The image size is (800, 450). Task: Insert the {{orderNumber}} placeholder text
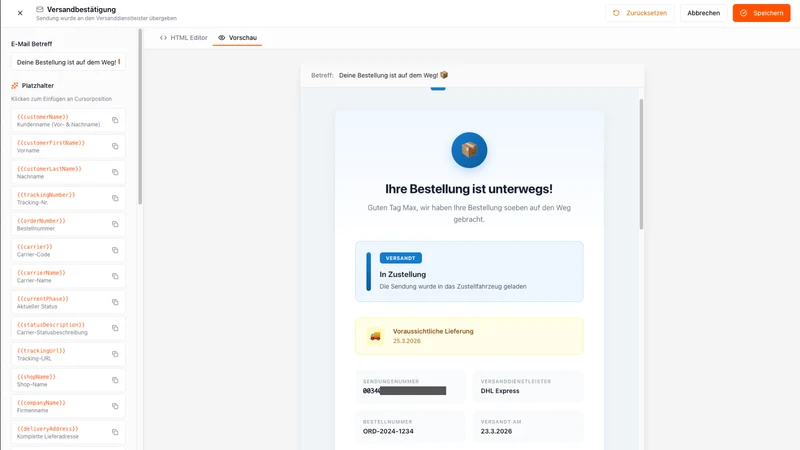(41, 221)
